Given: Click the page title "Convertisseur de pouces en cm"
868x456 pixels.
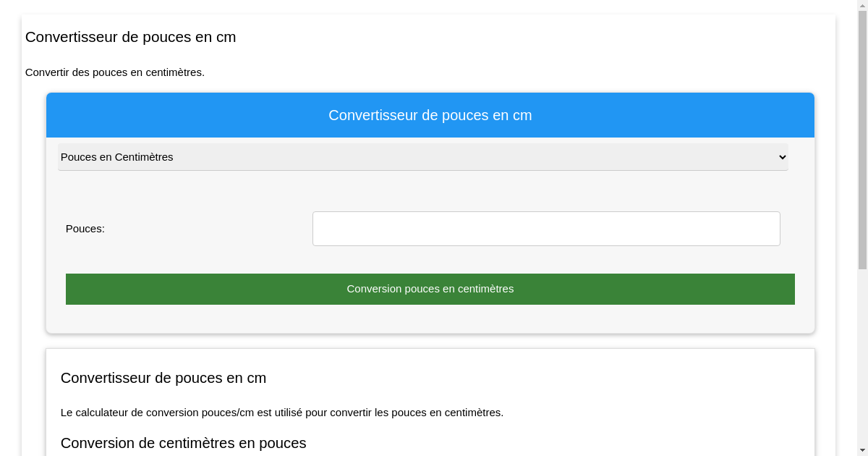Looking at the screenshot, I should pyautogui.click(x=130, y=37).
